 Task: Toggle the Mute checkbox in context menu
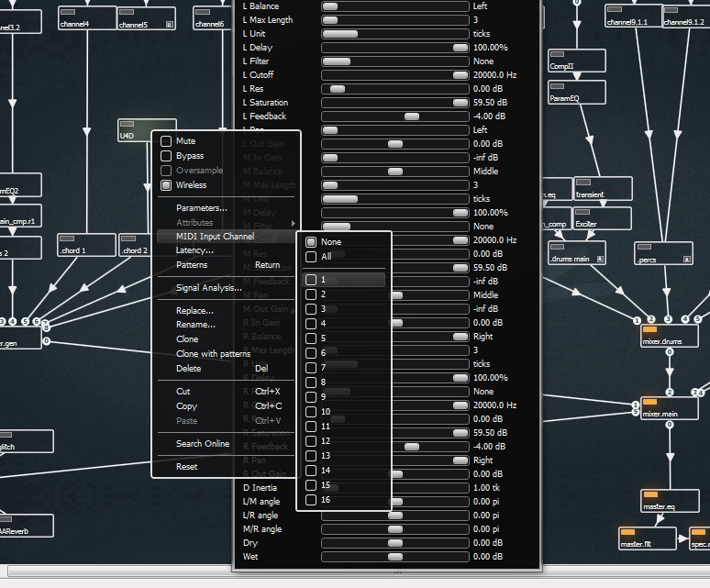166,141
